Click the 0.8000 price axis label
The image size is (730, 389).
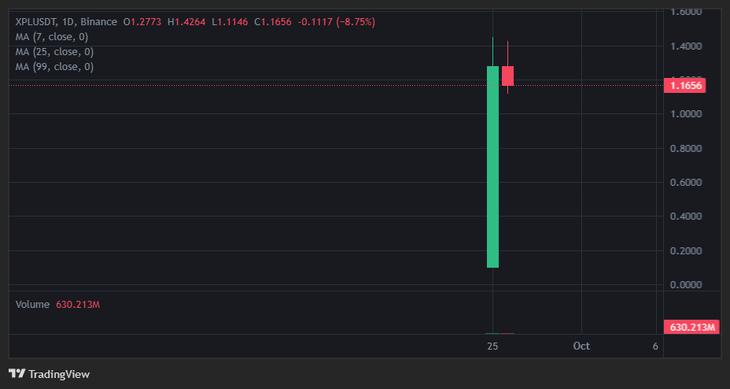pyautogui.click(x=686, y=148)
